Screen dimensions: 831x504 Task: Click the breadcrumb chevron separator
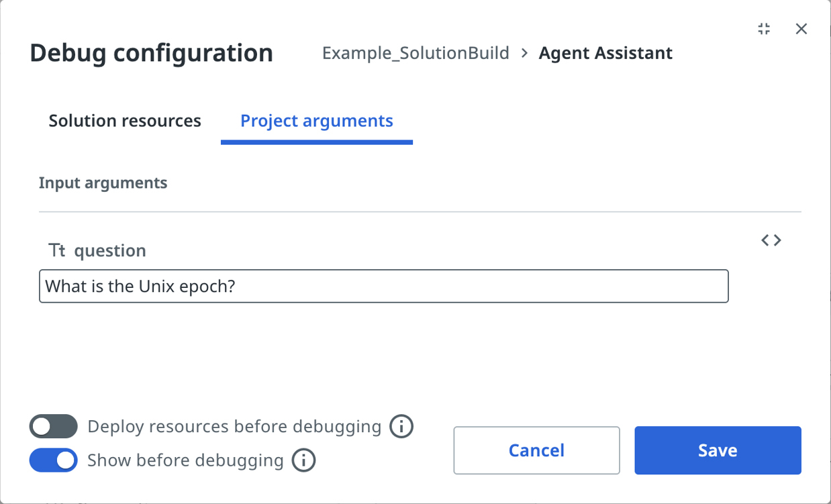(524, 53)
